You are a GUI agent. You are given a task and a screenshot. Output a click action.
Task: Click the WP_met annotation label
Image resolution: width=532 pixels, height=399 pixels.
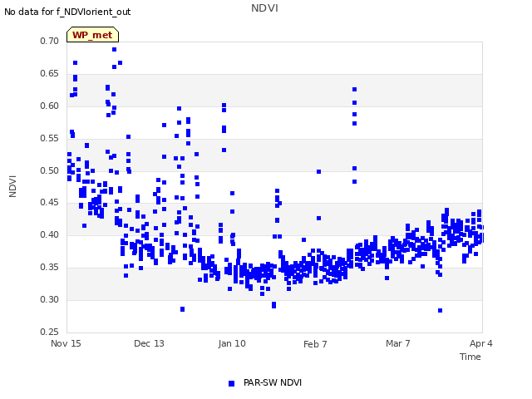tap(92, 35)
